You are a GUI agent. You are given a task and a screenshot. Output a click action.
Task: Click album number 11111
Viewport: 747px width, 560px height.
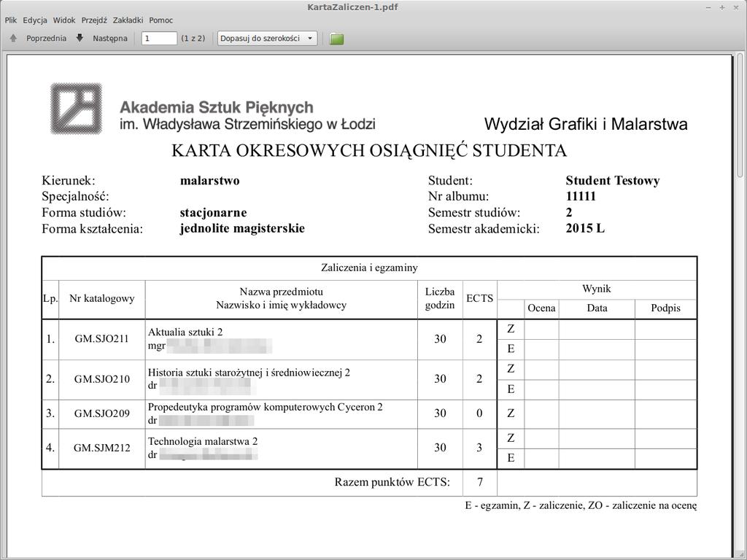[581, 196]
